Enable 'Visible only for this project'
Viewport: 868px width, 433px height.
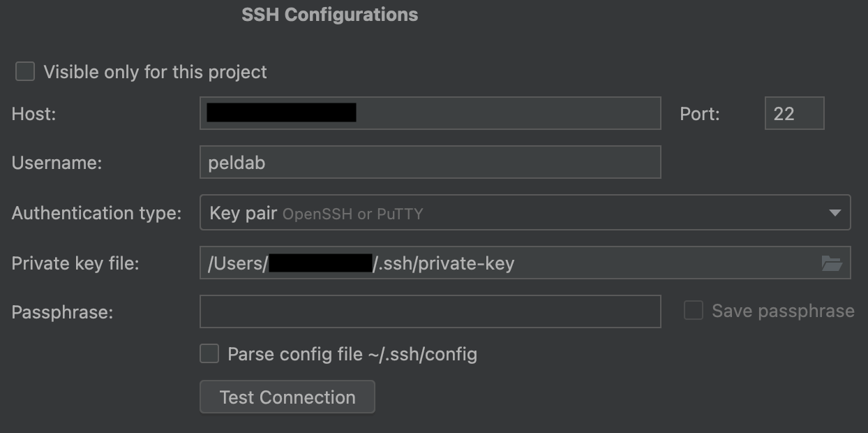point(25,71)
